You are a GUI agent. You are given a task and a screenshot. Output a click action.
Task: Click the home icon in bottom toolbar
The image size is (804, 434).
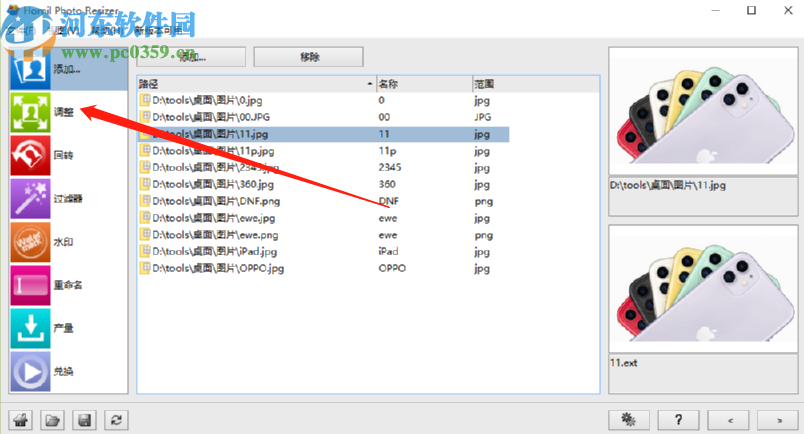click(21, 420)
